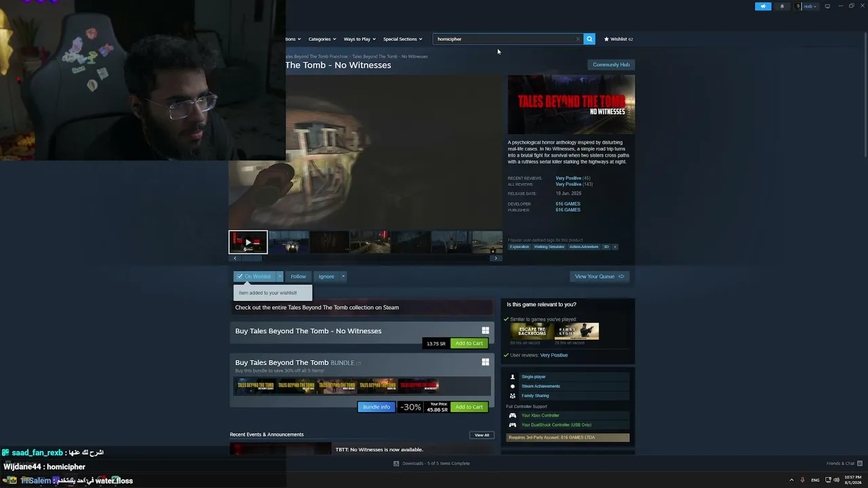The width and height of the screenshot is (868, 488).
Task: Open the 616 GAMES publisher link
Action: click(568, 210)
